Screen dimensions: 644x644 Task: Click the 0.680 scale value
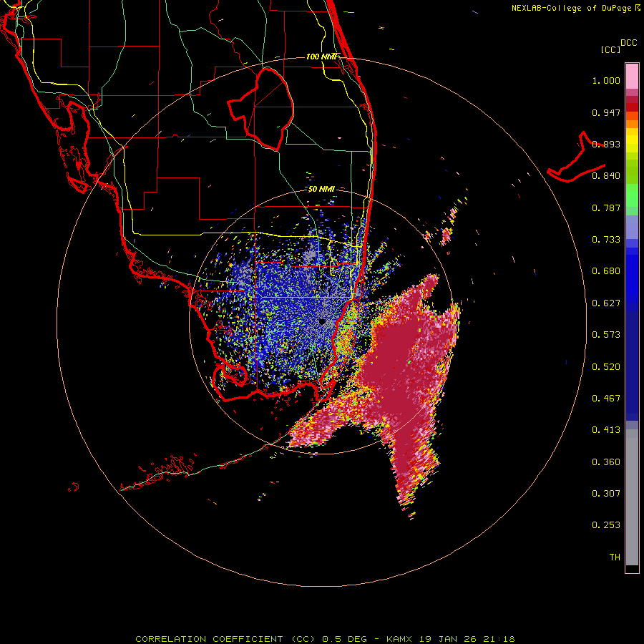click(606, 271)
